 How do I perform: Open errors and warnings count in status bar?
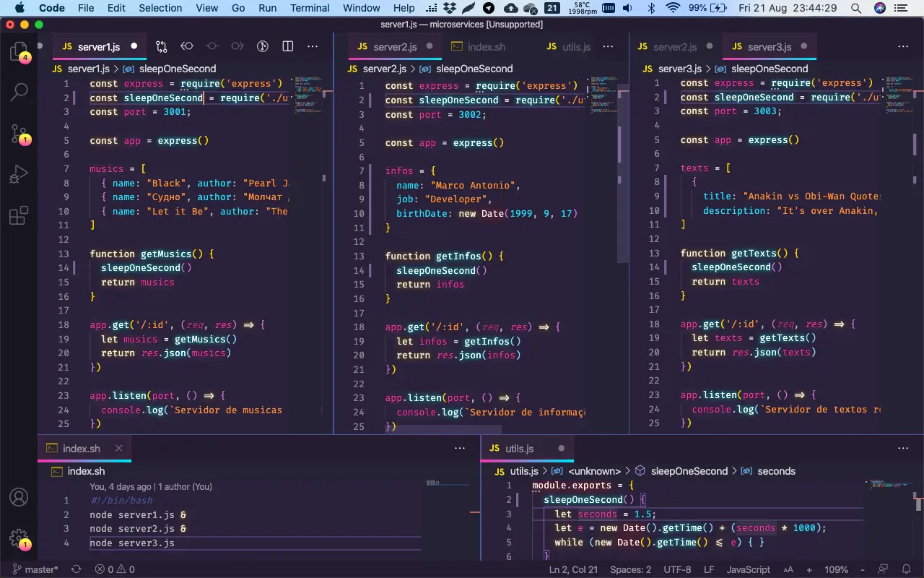(x=115, y=569)
